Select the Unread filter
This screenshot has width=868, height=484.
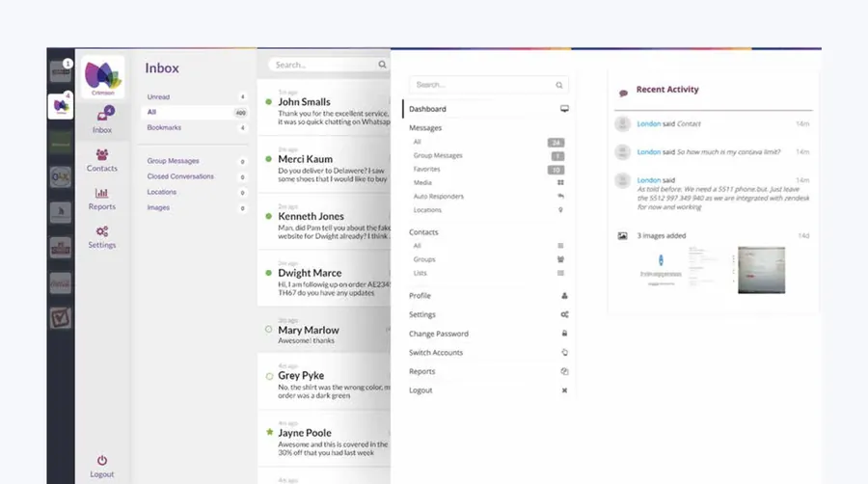point(194,96)
